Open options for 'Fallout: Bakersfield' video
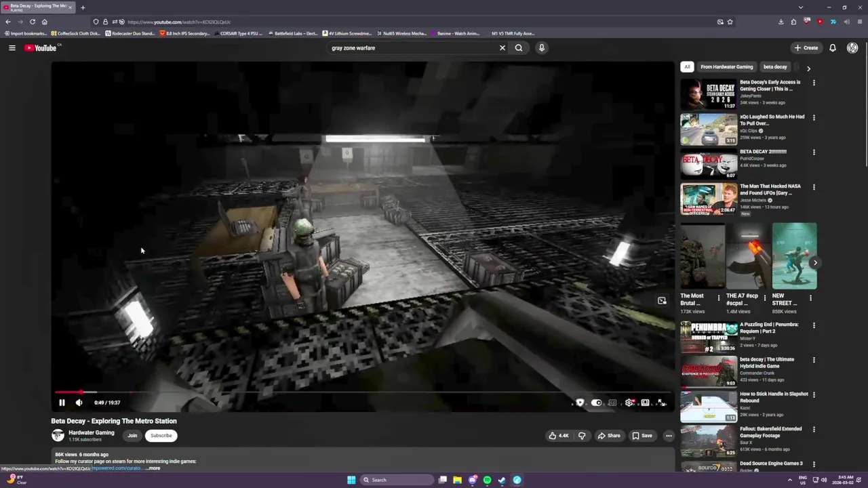868x488 pixels. [x=814, y=430]
